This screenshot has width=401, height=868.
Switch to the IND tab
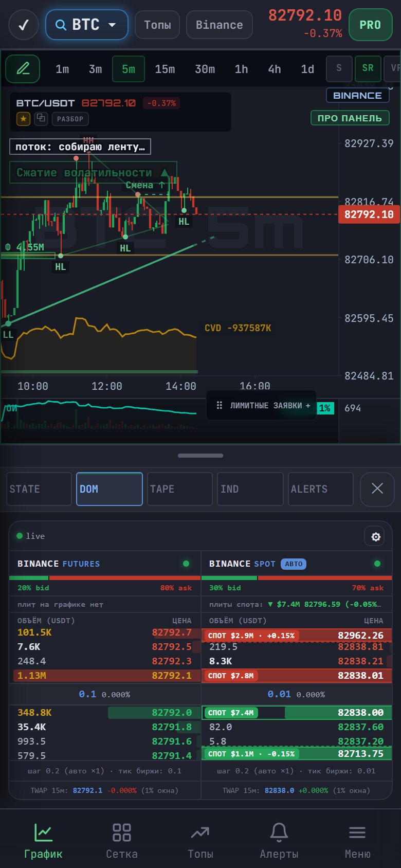pyautogui.click(x=250, y=489)
